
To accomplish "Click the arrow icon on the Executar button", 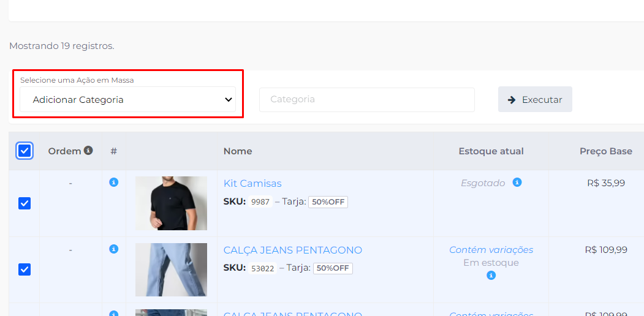I will [512, 100].
